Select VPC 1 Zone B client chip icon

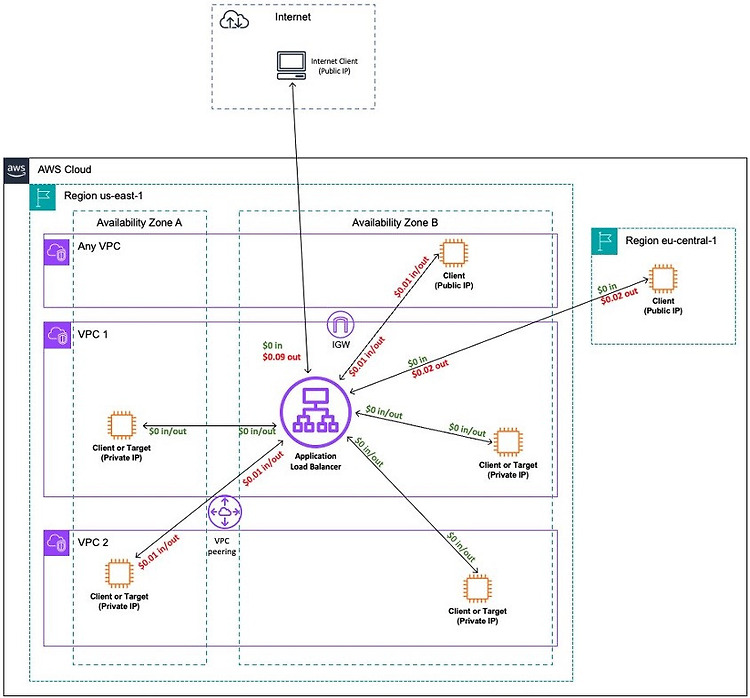508,442
